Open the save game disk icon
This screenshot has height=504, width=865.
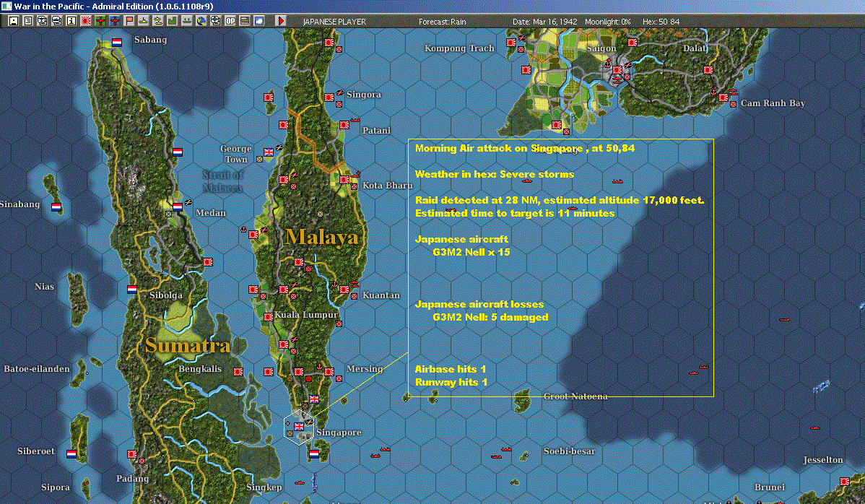[14, 21]
